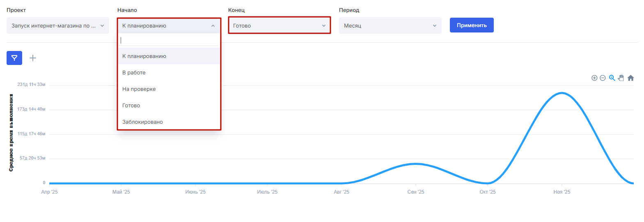Select 'К планированию' in the list
This screenshot has height=222, width=644.
click(144, 56)
